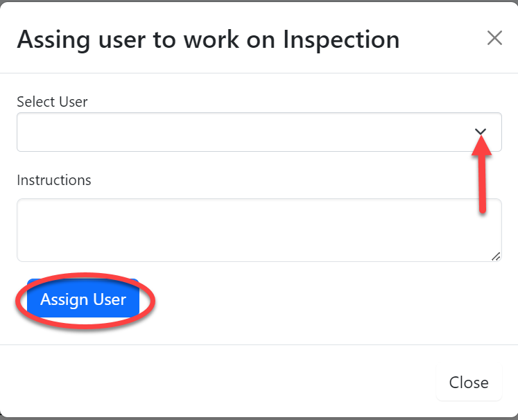Submit the assignment with blue Assign User
Screen dimensions: 518x420
pos(83,299)
